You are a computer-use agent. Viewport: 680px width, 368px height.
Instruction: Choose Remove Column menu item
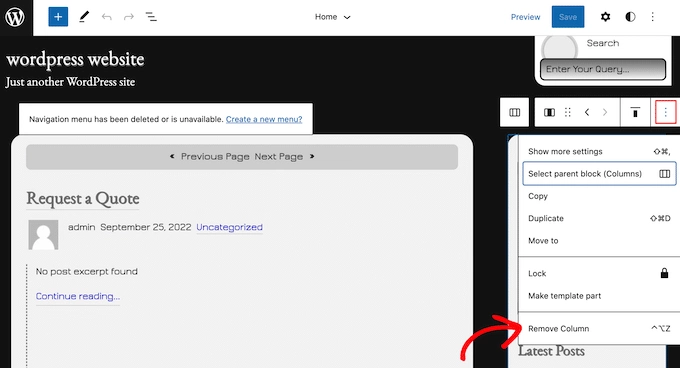point(599,329)
